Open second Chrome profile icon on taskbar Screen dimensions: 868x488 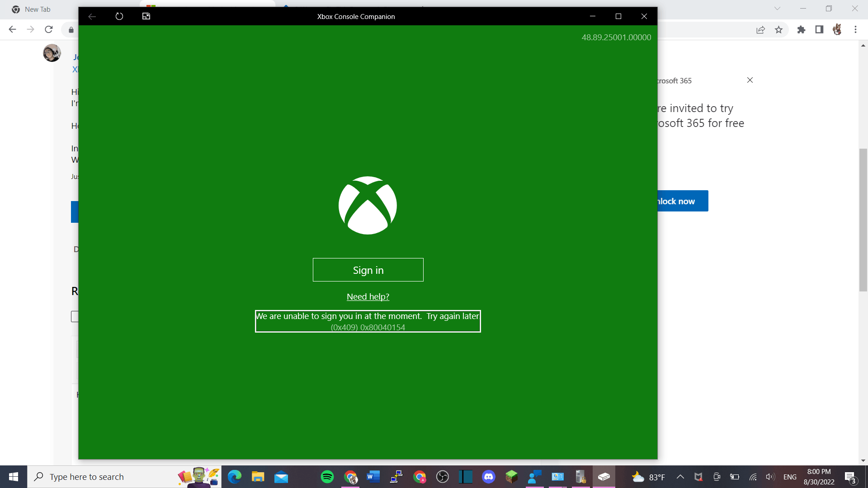point(420,477)
